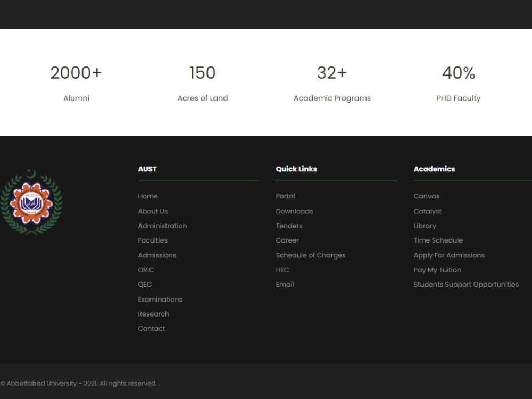
Task: Open the Email quick link
Action: 285,284
